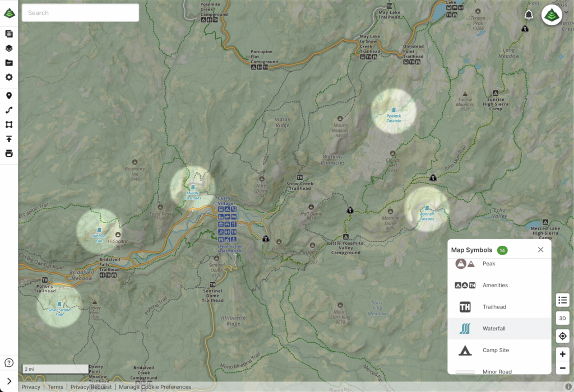Open notifications via the bell icon
Screen dimensions: 574x392
[527, 14]
